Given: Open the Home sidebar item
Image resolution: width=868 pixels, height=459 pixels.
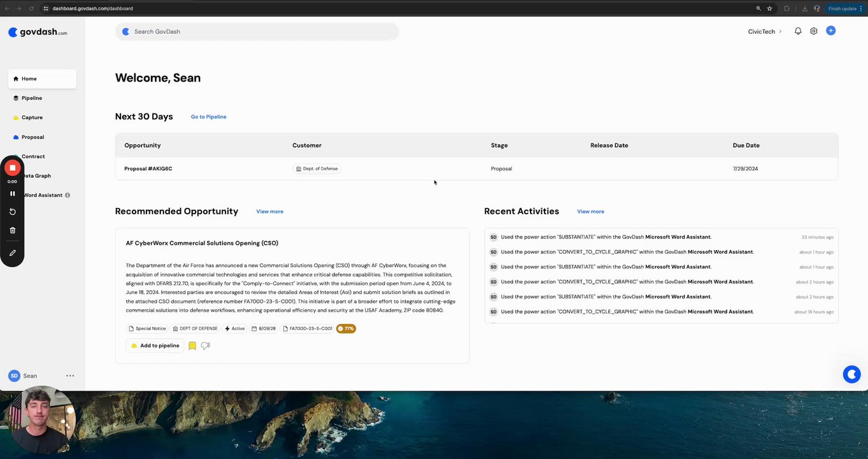Looking at the screenshot, I should point(42,78).
